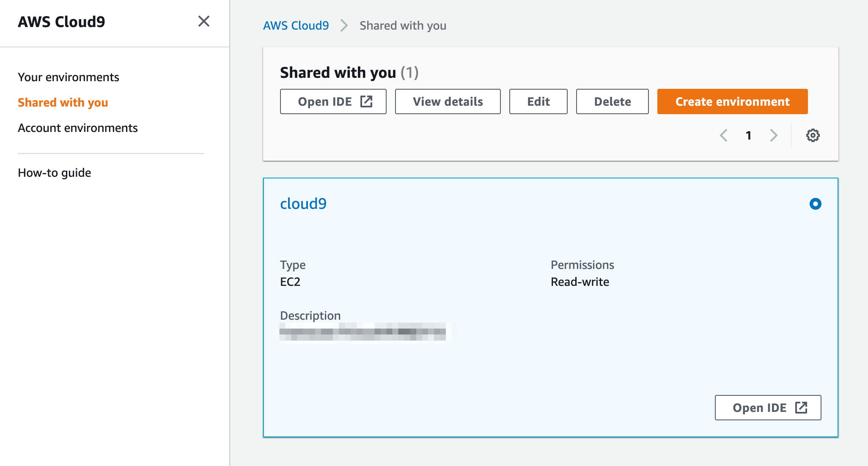Click the View details button
This screenshot has height=466, width=868.
pos(448,101)
